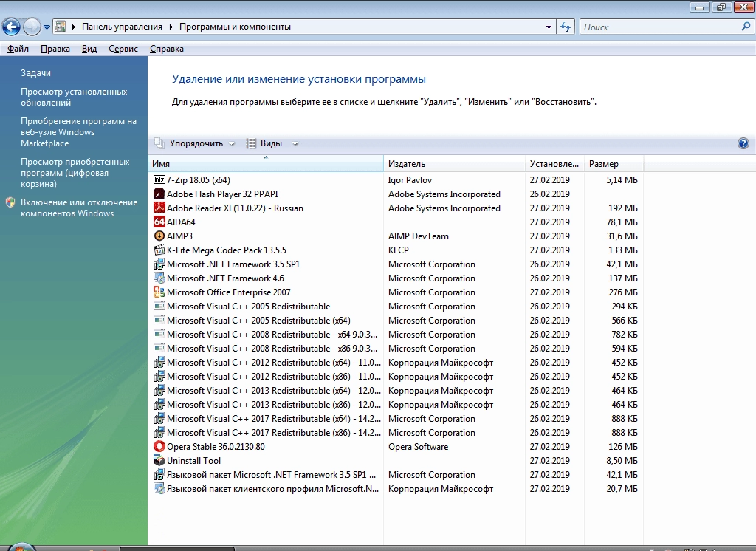This screenshot has width=756, height=551.
Task: Click the KLCP publisher cell
Action: pyautogui.click(x=398, y=250)
